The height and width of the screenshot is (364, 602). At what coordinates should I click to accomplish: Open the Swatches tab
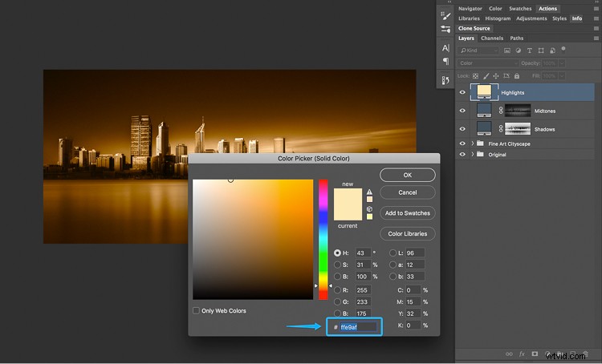(x=520, y=9)
